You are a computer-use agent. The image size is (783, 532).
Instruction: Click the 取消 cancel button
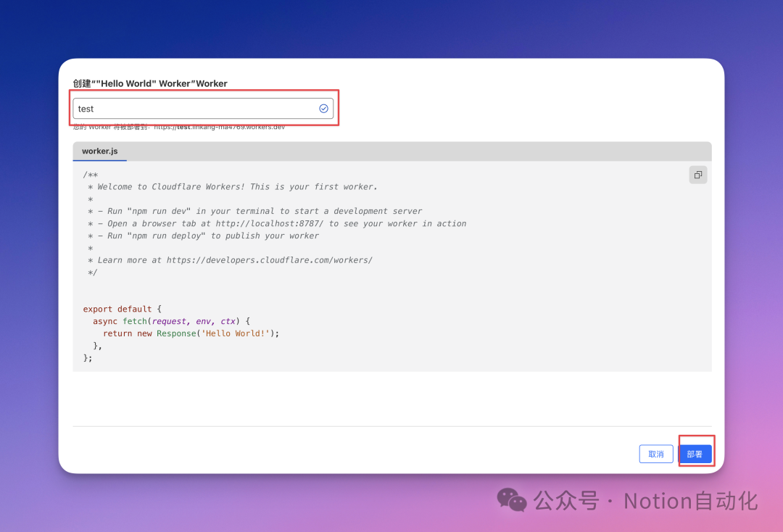pyautogui.click(x=656, y=454)
